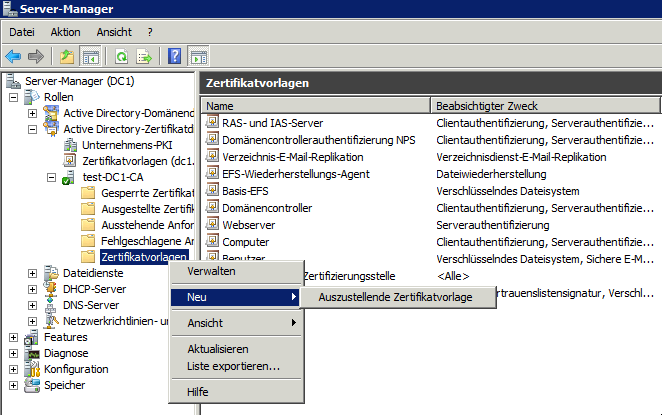
Task: Collapse the test-DC1-CA node
Action: click(x=52, y=177)
